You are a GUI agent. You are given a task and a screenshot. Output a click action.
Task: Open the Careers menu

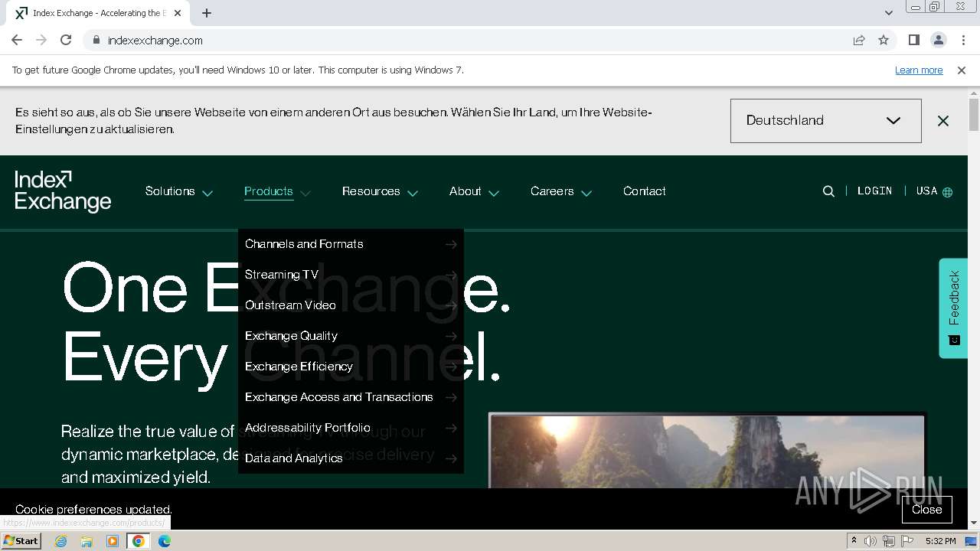click(x=552, y=191)
